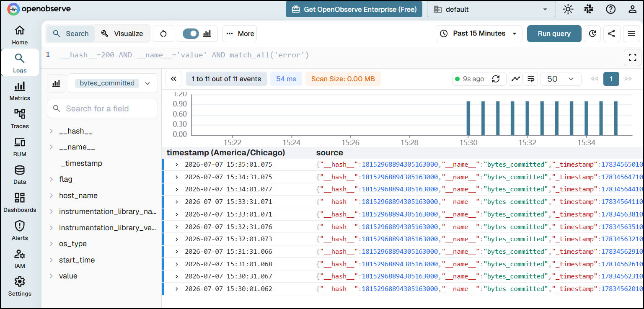Image resolution: width=644 pixels, height=309 pixels.
Task: Toggle wrap table content icon
Action: click(531, 79)
